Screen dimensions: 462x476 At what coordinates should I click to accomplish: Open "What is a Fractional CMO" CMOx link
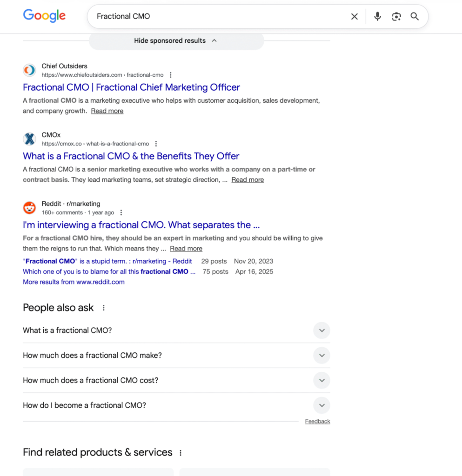(x=131, y=156)
